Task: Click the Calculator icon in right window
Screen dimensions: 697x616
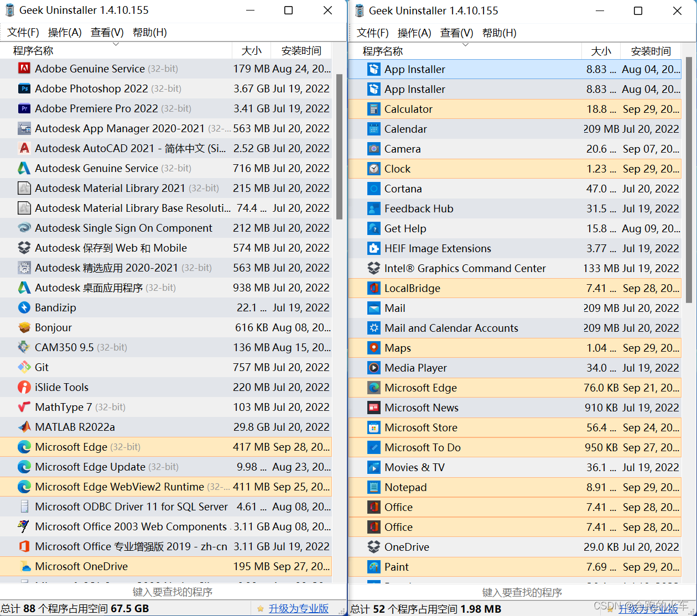Action: (x=374, y=109)
